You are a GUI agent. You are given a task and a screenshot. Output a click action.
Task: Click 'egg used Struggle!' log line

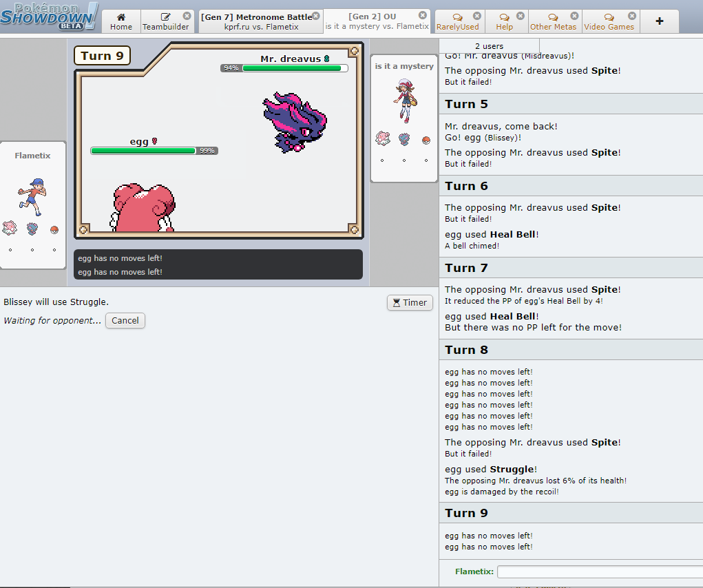(491, 470)
